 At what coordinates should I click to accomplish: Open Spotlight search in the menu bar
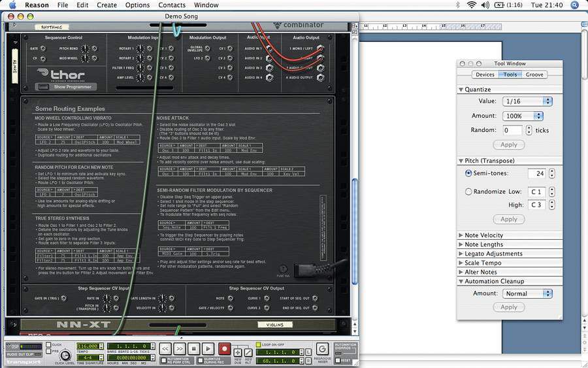pyautogui.click(x=574, y=5)
